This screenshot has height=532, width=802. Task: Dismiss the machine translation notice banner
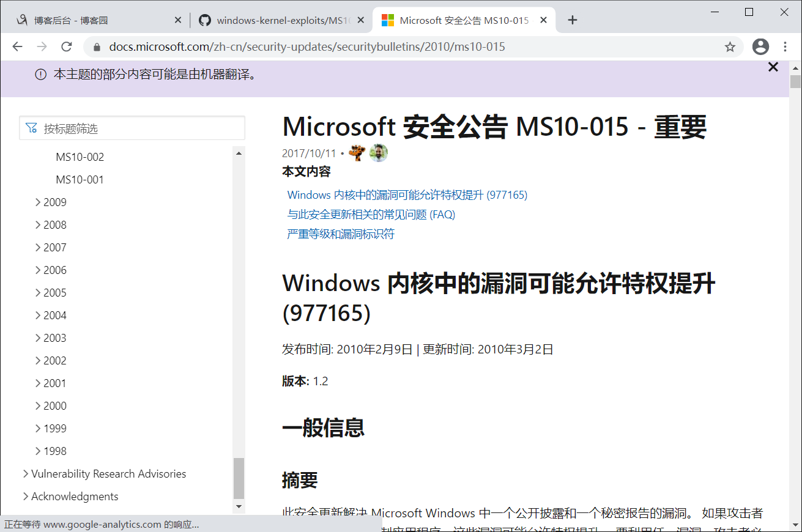[773, 67]
